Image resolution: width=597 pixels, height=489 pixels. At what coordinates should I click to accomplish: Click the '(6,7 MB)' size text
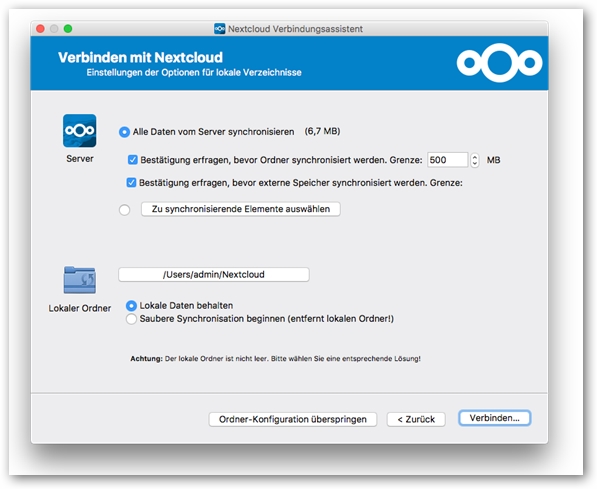[322, 131]
